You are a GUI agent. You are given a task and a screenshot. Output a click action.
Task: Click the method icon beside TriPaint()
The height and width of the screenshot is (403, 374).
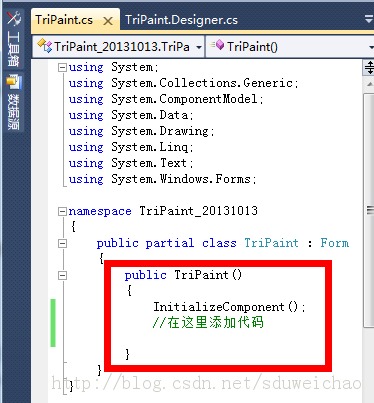point(217,45)
